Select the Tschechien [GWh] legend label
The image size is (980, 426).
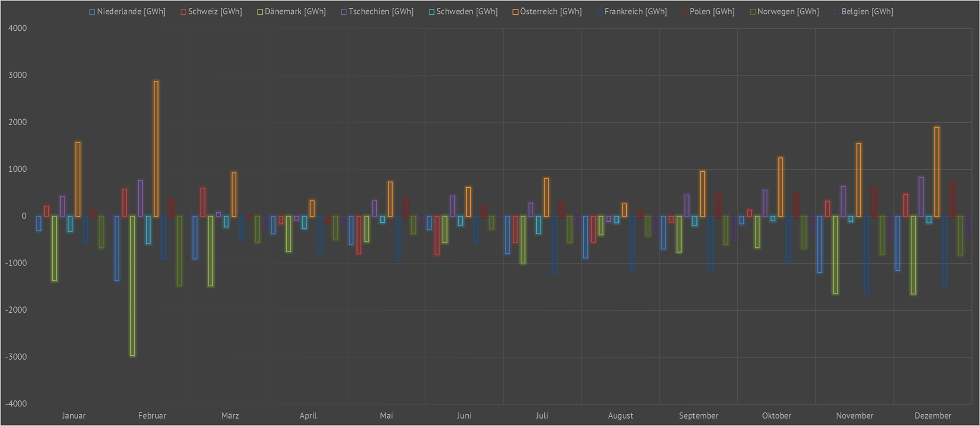[x=380, y=12]
